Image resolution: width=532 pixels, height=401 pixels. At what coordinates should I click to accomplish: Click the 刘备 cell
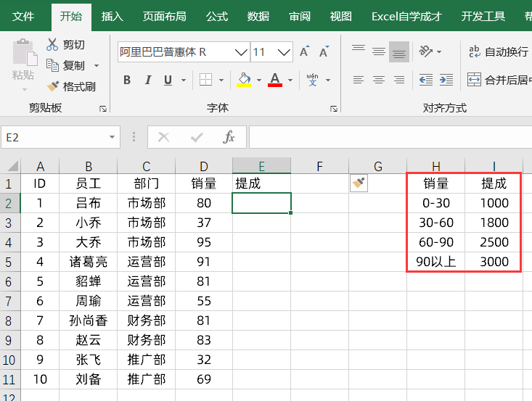(x=89, y=379)
